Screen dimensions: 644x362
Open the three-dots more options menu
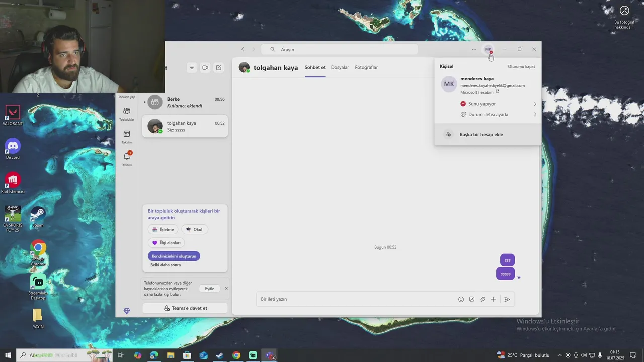point(474,49)
